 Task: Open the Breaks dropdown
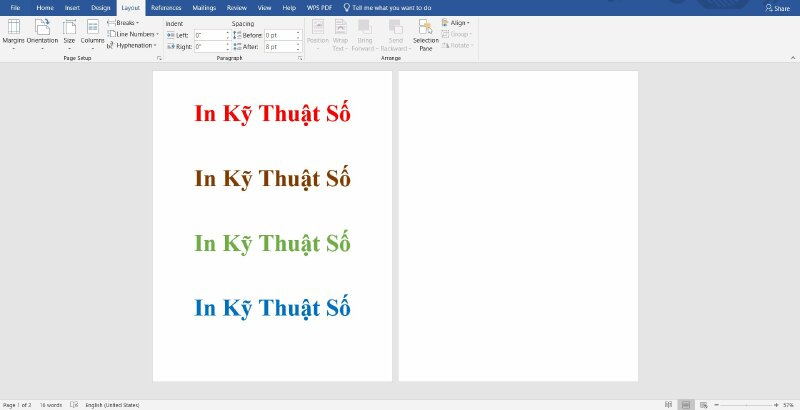point(123,23)
